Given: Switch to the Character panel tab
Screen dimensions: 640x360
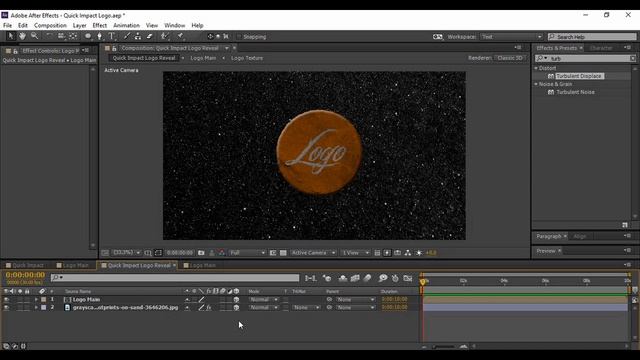Looking at the screenshot, I should (601, 48).
